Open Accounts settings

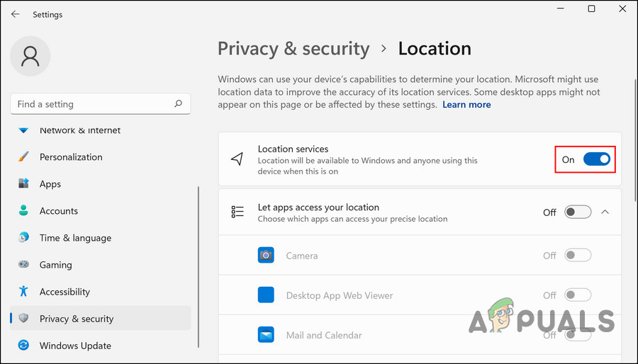click(x=101, y=210)
